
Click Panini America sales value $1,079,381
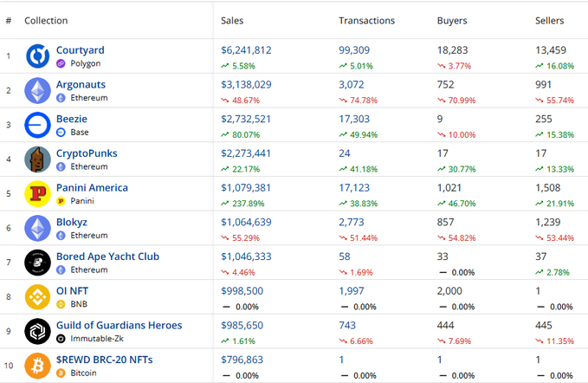(246, 187)
